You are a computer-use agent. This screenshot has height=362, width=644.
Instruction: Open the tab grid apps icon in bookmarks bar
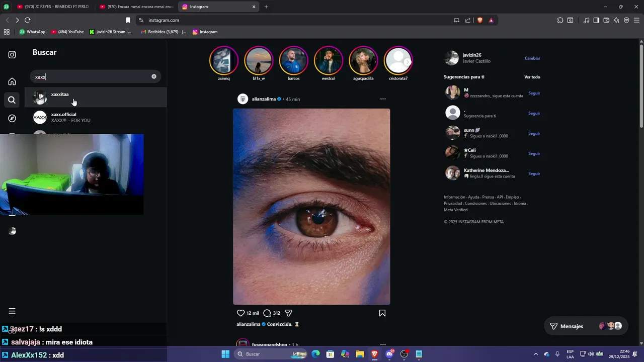tap(7, 32)
